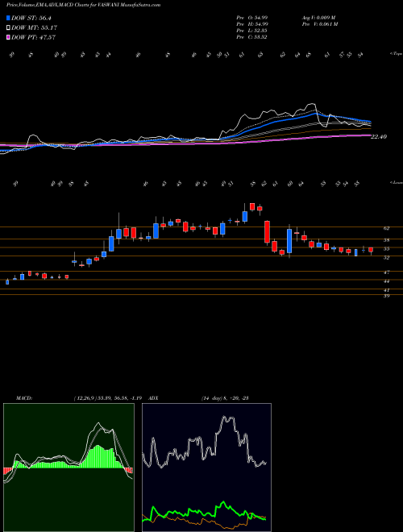This screenshot has height=532, width=403.
Task: Select the DOW ST legend label
Action: tap(33, 18)
